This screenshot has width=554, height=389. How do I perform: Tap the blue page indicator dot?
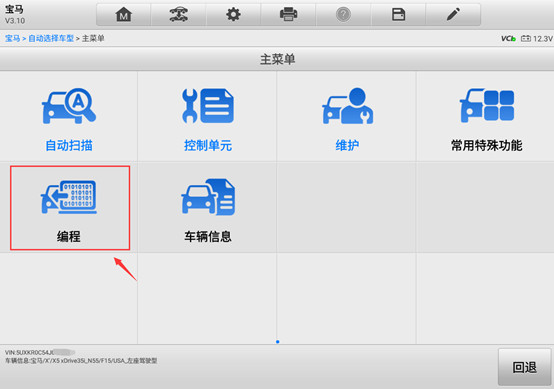pyautogui.click(x=278, y=342)
